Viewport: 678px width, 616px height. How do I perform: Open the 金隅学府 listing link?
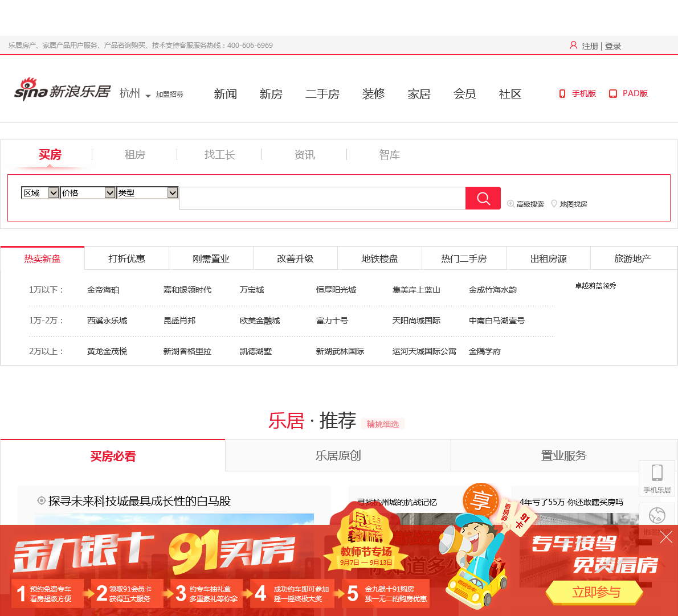pyautogui.click(x=485, y=351)
